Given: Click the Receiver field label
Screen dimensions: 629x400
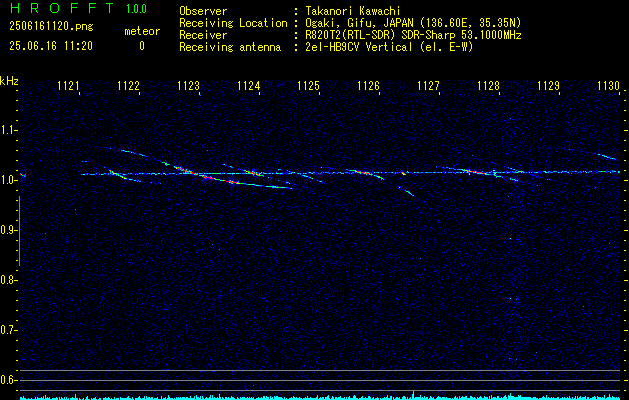Looking at the screenshot, I should coord(203,35).
